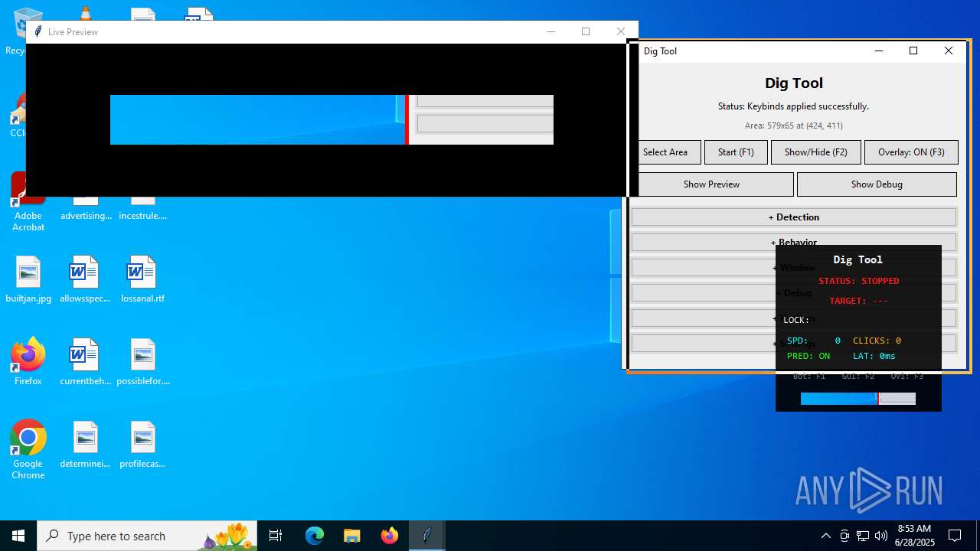Close the Live Preview window
980x551 pixels.
click(x=621, y=31)
